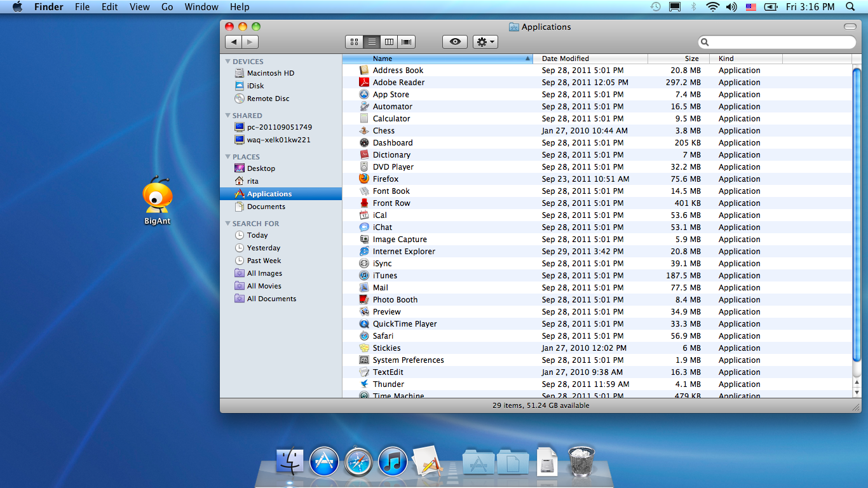Select the Thunder app icon
Image resolution: width=868 pixels, height=488 pixels.
coord(364,384)
